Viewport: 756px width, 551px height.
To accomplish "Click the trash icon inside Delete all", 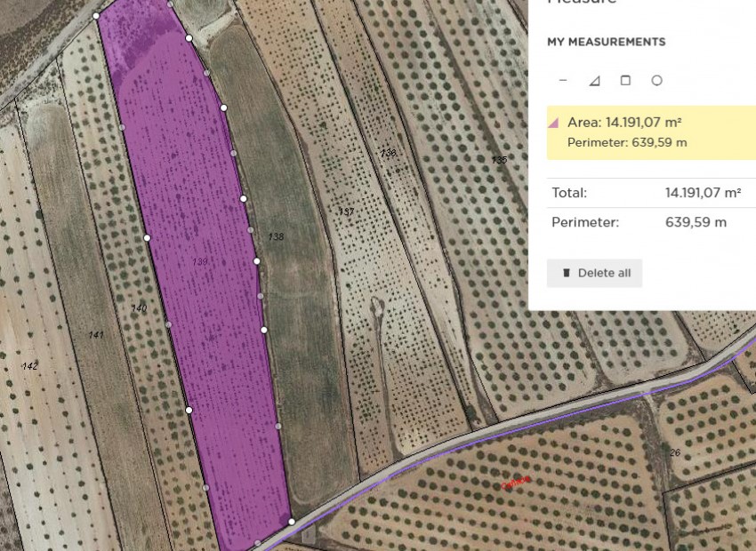I will pyautogui.click(x=567, y=273).
